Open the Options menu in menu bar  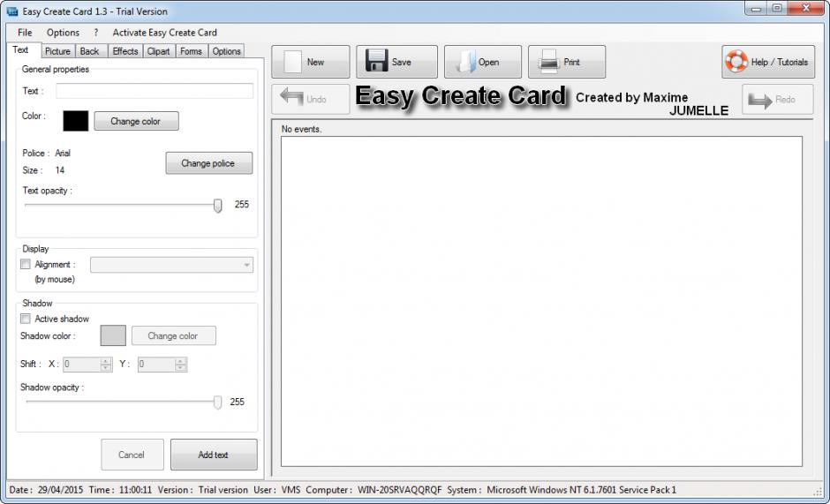click(63, 33)
